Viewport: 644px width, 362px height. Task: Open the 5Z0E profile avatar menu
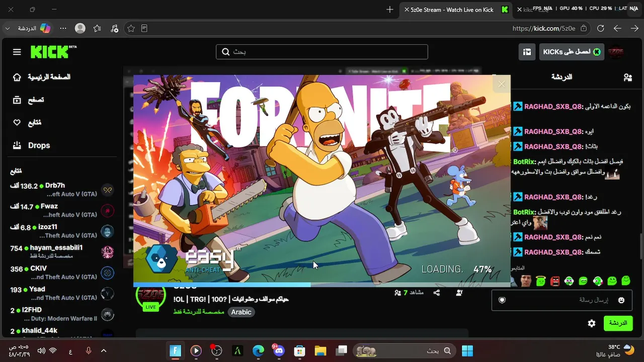(x=616, y=52)
